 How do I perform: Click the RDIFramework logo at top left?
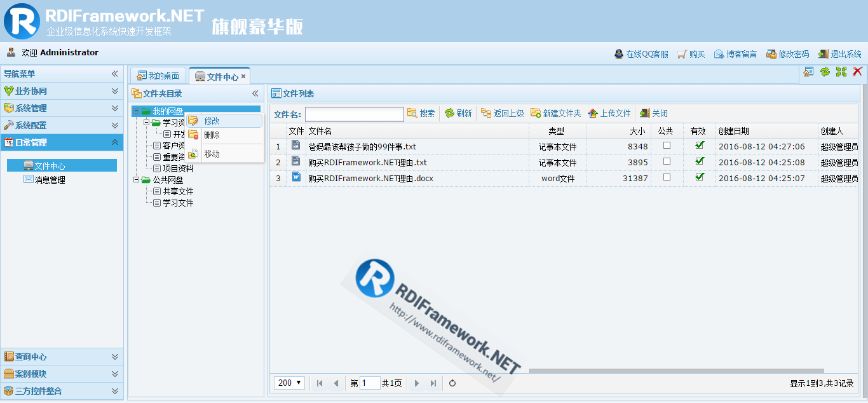22,21
